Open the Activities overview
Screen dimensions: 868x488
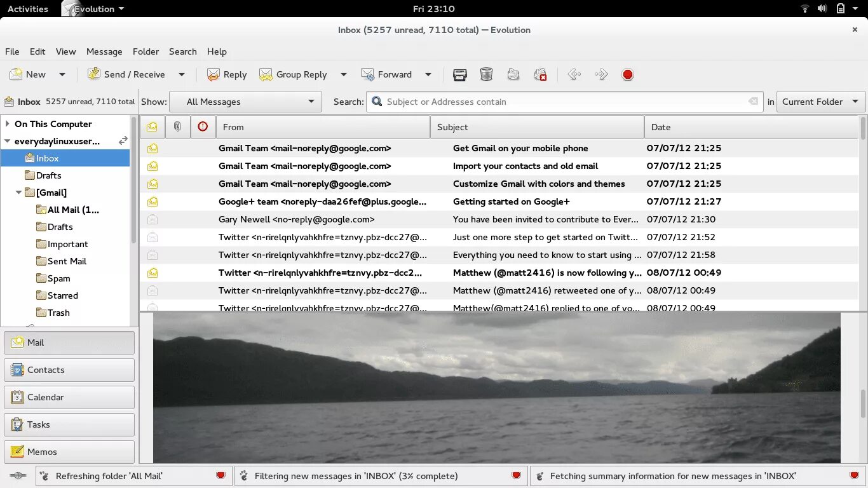[x=28, y=9]
